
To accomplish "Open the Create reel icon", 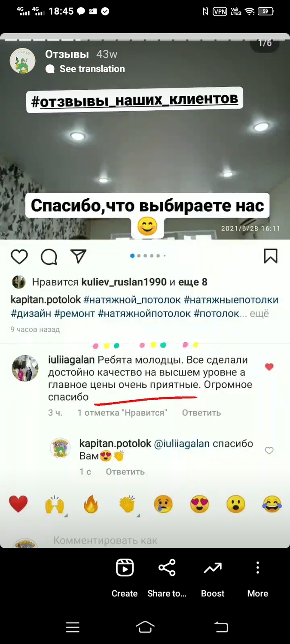I will tap(125, 568).
